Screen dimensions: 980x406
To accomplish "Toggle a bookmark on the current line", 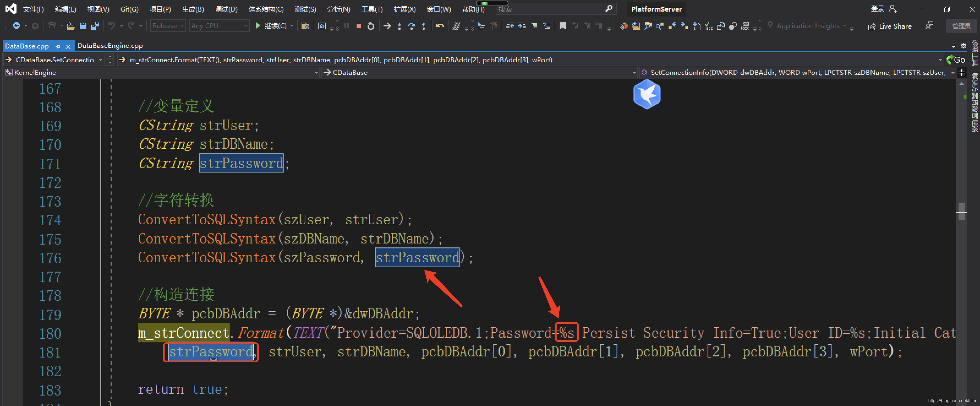I will 562,26.
